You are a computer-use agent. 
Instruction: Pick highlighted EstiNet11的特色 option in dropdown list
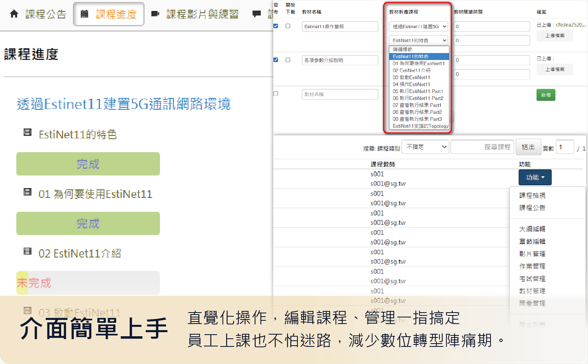click(x=419, y=56)
